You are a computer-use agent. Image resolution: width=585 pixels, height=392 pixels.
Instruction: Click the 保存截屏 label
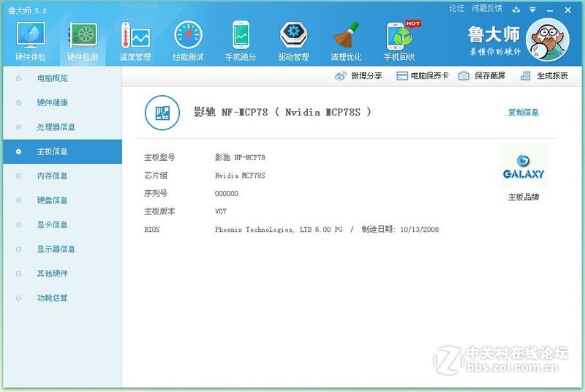tap(490, 76)
